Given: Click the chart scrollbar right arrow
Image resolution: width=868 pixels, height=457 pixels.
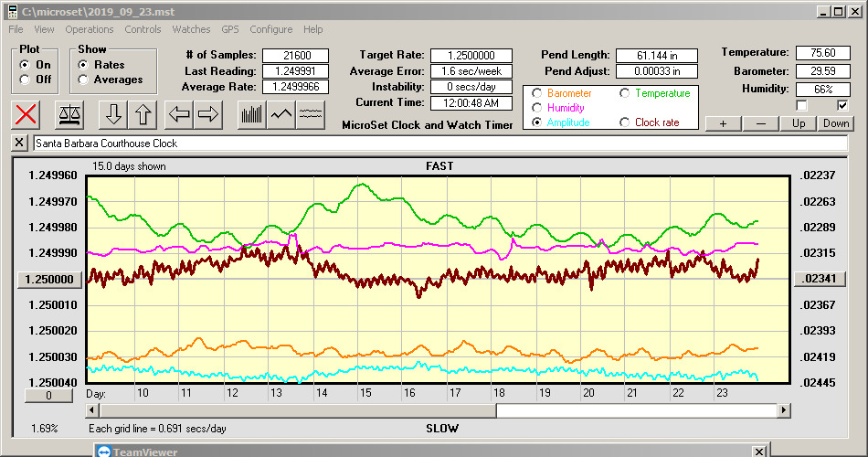Looking at the screenshot, I should point(783,410).
